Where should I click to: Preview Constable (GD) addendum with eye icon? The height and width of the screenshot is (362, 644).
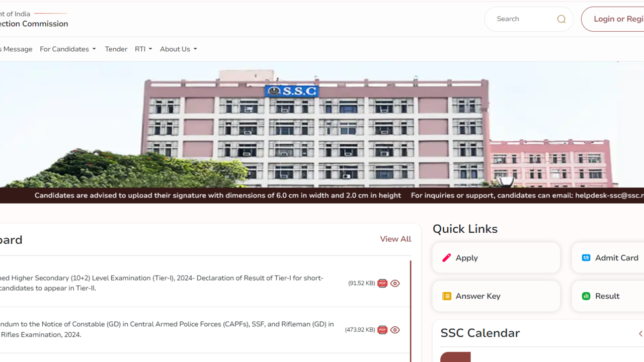point(395,330)
